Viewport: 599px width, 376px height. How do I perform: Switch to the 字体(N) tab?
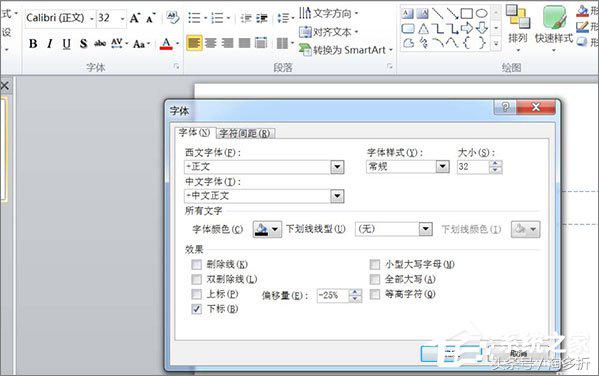[x=194, y=133]
